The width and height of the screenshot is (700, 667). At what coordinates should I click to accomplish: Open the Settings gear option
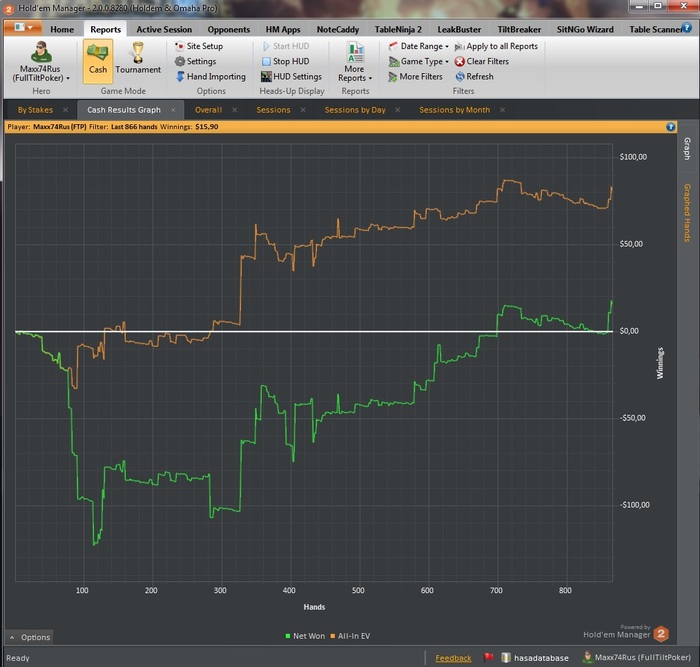(196, 61)
